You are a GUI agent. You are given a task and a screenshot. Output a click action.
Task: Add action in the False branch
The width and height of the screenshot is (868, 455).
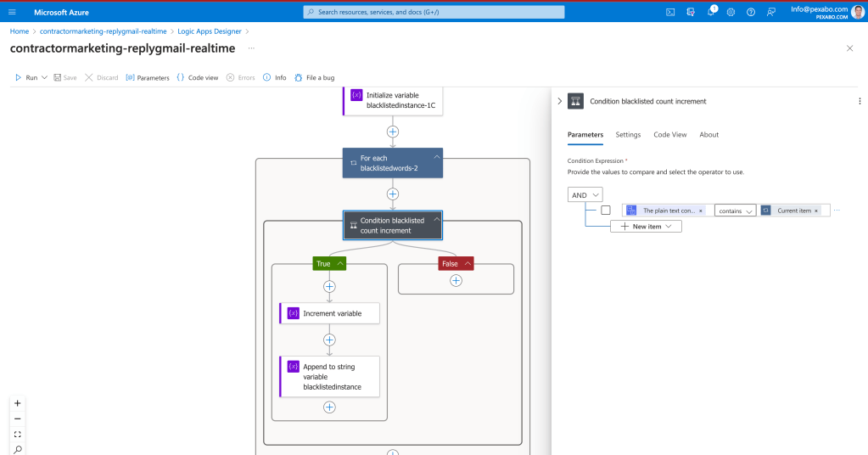point(456,281)
